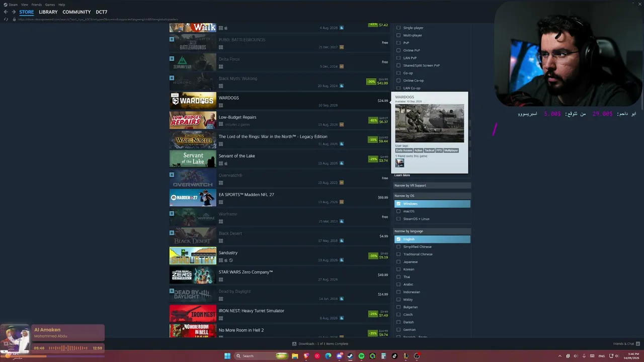
Task: Switch to the LIBRARY tab
Action: [48, 12]
